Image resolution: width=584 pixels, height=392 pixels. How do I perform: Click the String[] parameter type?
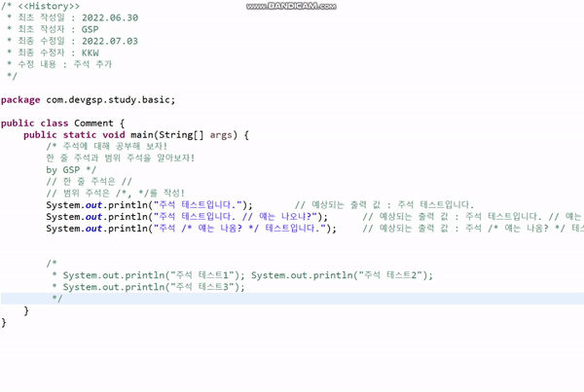181,135
